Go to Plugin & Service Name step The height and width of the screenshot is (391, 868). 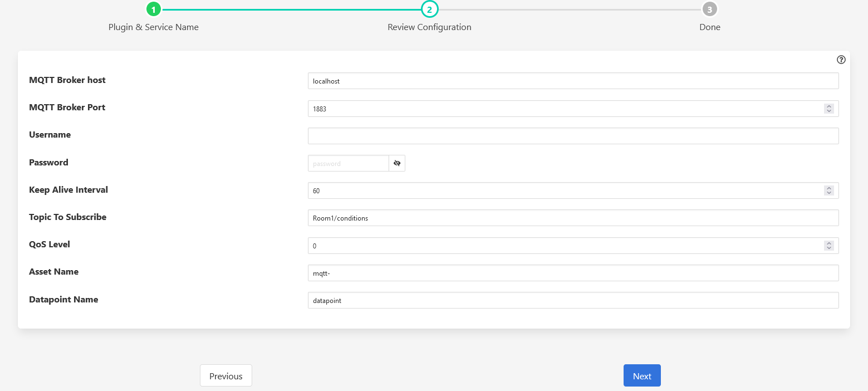point(154,27)
